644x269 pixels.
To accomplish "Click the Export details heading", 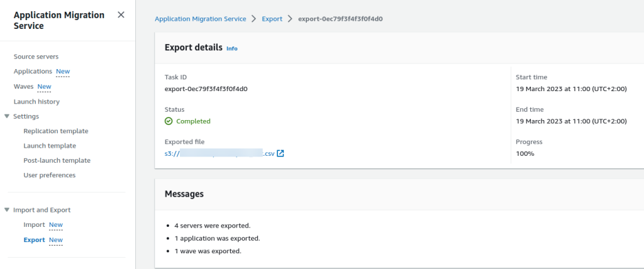I will [x=194, y=48].
